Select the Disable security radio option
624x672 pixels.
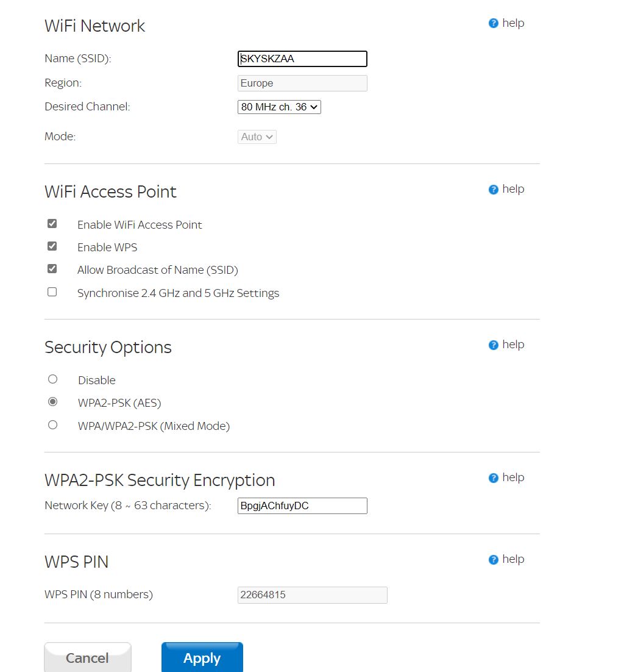click(x=53, y=379)
